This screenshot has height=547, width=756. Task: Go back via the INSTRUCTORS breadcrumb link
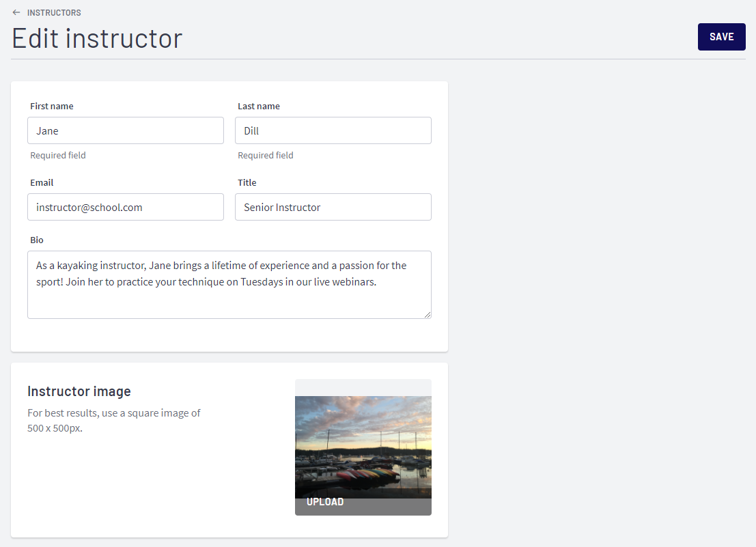[54, 12]
